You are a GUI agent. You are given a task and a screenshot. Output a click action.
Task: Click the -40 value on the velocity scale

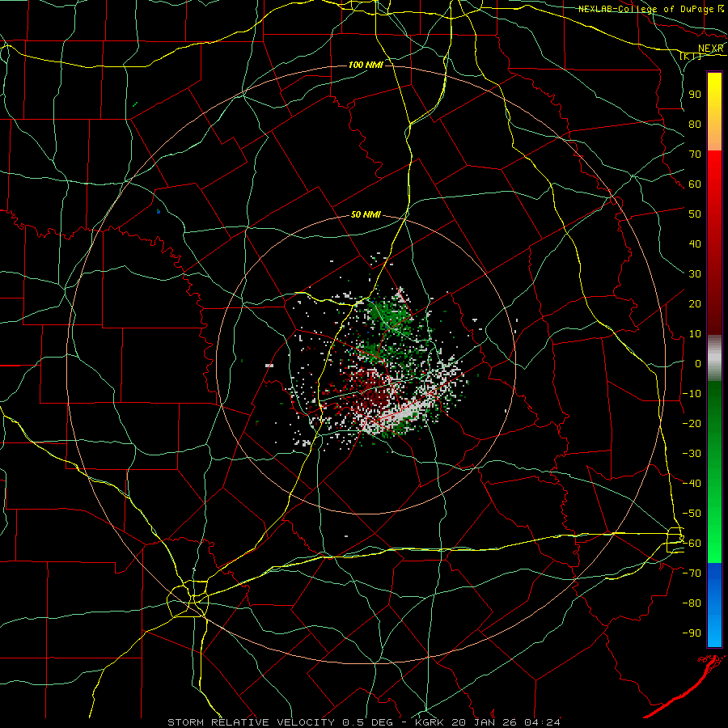(x=692, y=484)
